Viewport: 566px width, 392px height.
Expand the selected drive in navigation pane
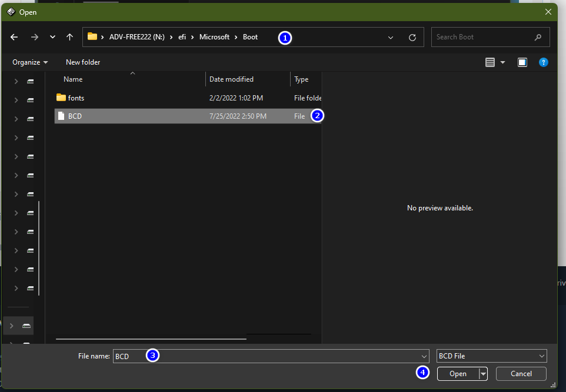pos(12,326)
